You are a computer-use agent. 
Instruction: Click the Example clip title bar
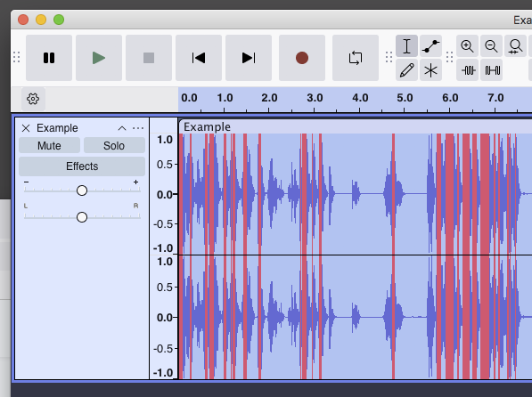point(355,126)
